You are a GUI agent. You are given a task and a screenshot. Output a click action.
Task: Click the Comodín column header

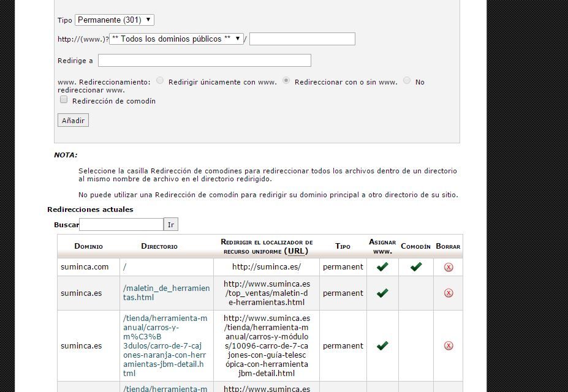pyautogui.click(x=415, y=246)
